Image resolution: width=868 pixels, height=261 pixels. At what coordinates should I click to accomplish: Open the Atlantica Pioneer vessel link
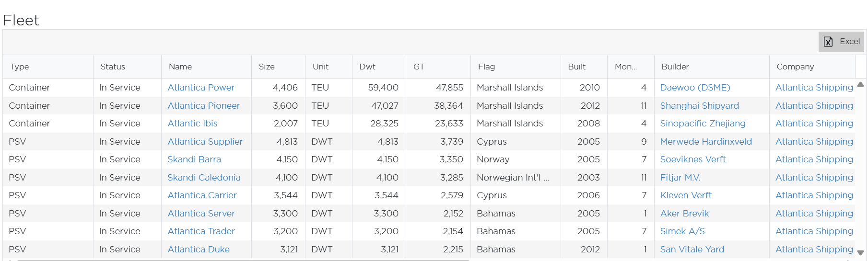click(204, 106)
